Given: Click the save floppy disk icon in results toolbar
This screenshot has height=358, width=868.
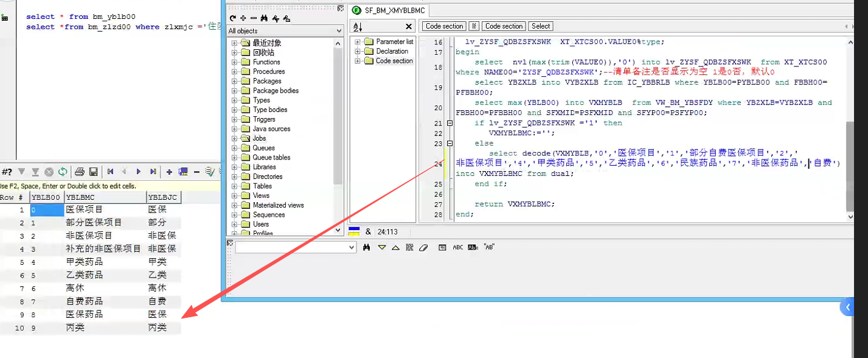Looking at the screenshot, I should click(94, 172).
